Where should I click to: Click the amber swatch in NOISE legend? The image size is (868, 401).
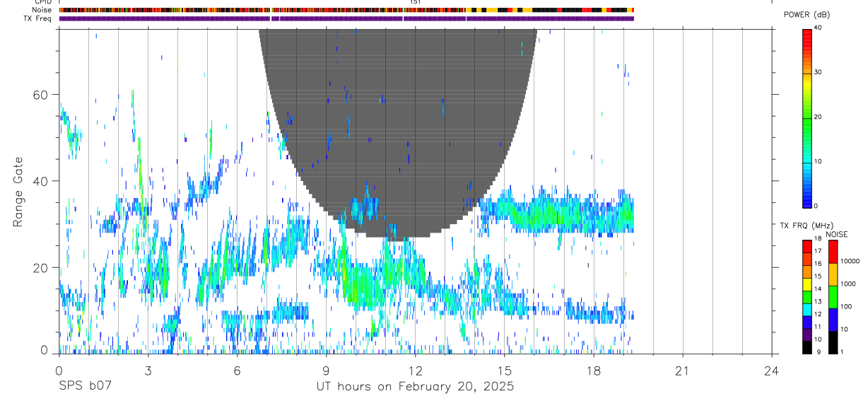point(833,274)
